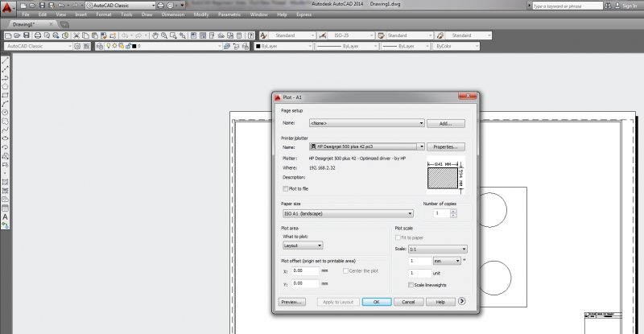
Task: Activate the Pan hand tool
Action: point(155,35)
